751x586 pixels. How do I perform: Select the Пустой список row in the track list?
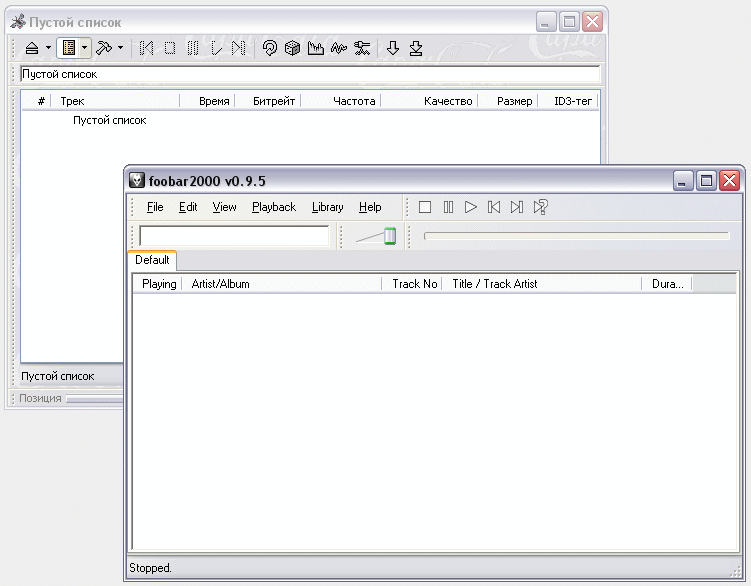pos(109,120)
